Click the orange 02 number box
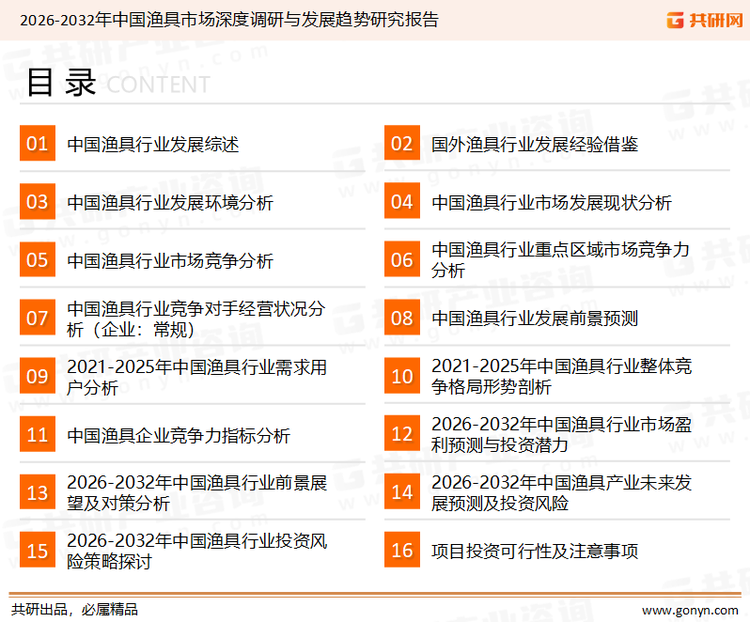The height and width of the screenshot is (622, 750). pyautogui.click(x=402, y=143)
